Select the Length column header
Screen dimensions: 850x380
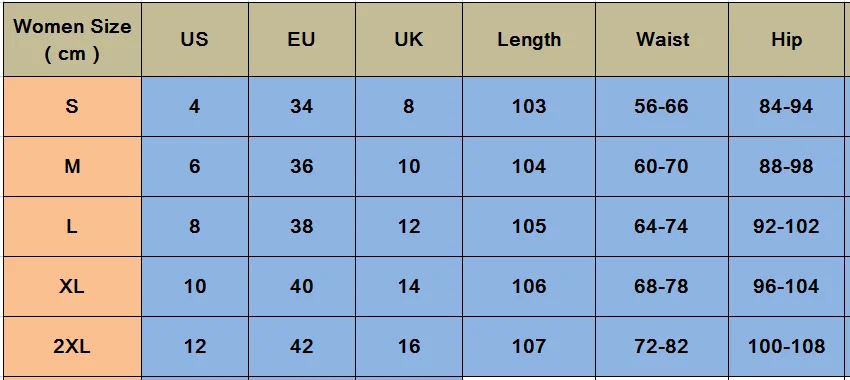tap(529, 40)
